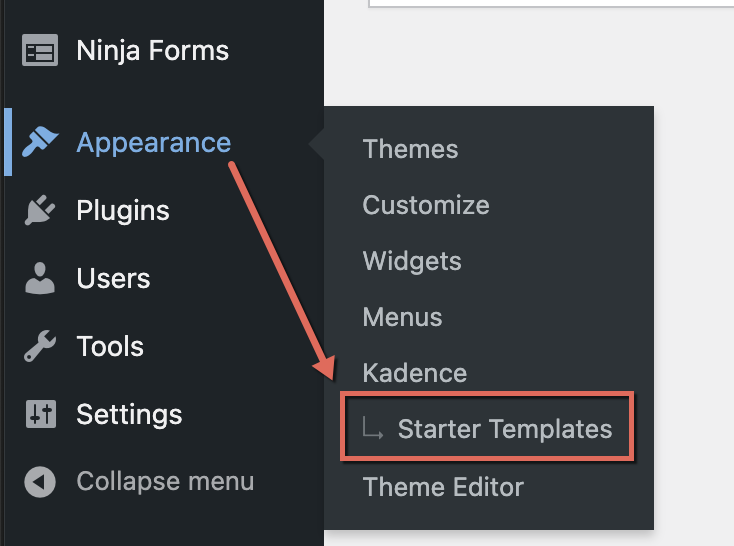Screen dimensions: 734x546
Task: Click the Settings sliders icon
Action: 40,415
